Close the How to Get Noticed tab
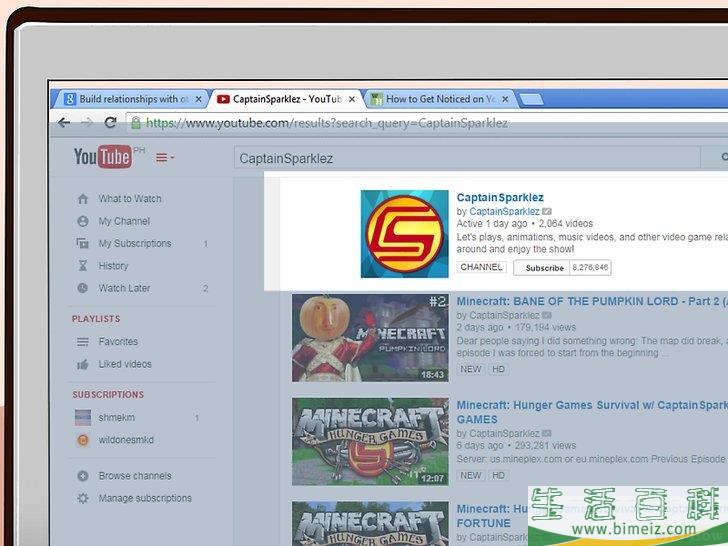 pyautogui.click(x=505, y=99)
